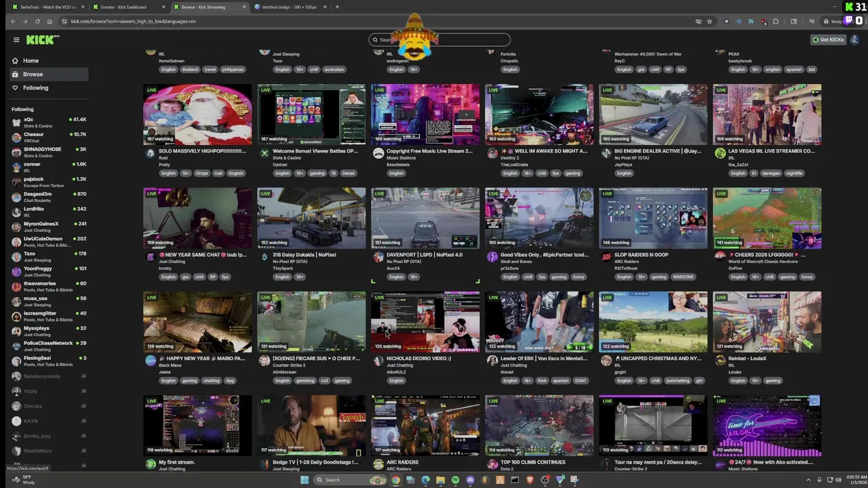Click the browser forward arrow
868x488 pixels.
pos(25,21)
